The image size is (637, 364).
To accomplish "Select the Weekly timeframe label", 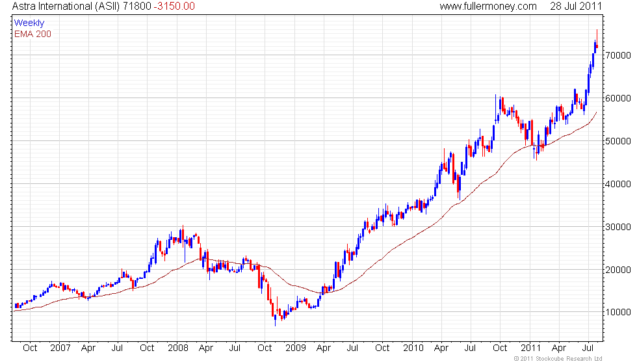I will [x=29, y=23].
